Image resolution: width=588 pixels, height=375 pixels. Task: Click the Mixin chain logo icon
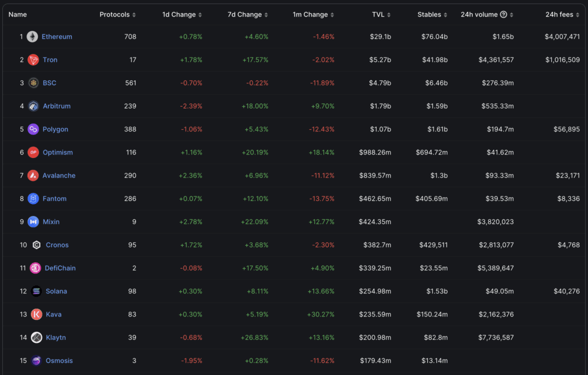[x=33, y=222]
